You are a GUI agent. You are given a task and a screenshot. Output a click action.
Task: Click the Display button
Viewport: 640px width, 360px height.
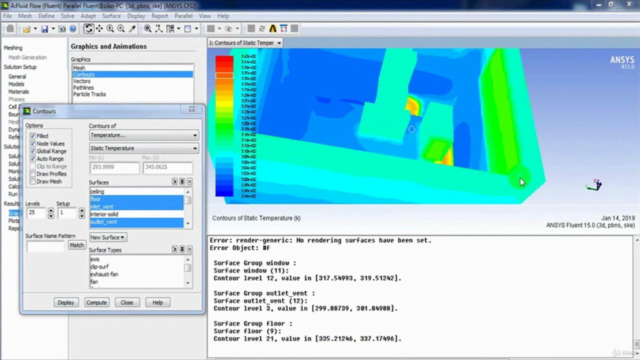click(66, 302)
